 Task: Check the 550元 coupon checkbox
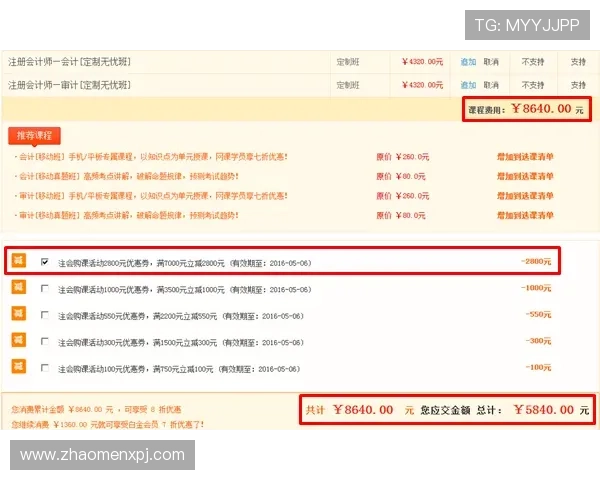click(x=45, y=315)
